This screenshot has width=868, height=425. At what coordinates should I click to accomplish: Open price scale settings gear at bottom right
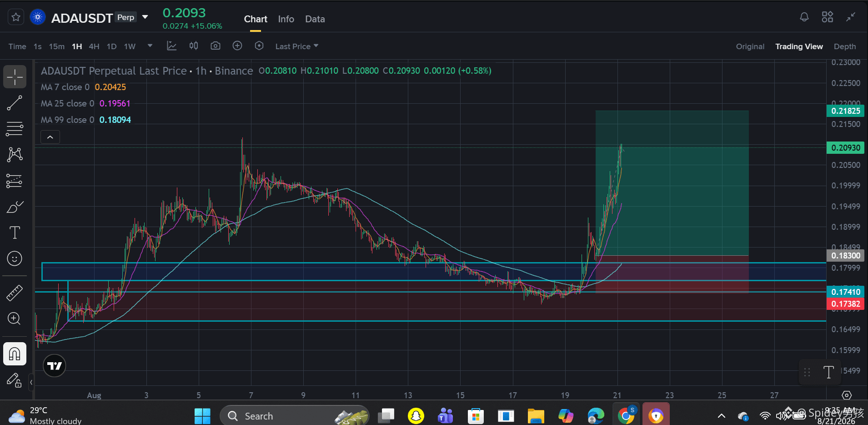[x=847, y=395]
